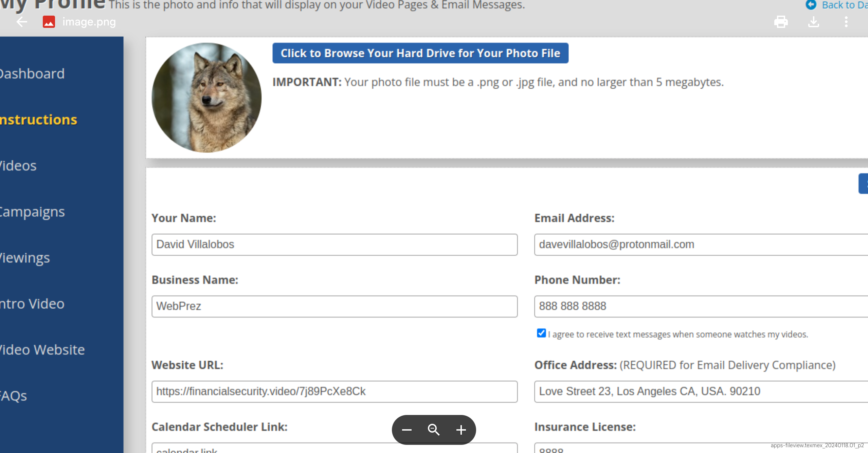This screenshot has height=453, width=868.
Task: Click the print icon
Action: (781, 22)
